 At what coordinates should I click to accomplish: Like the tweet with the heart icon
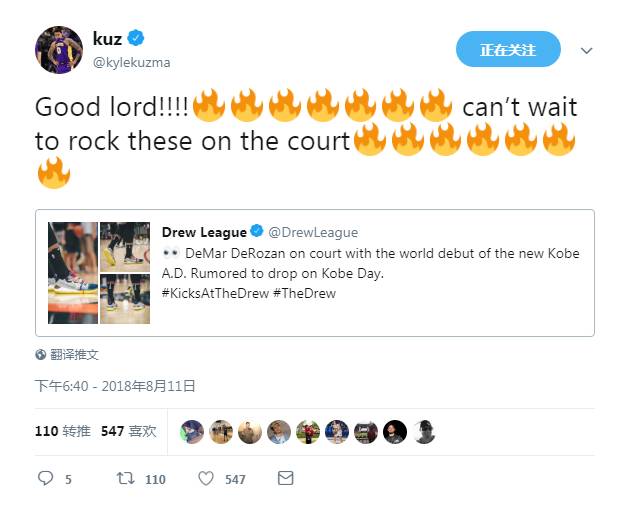coord(206,479)
